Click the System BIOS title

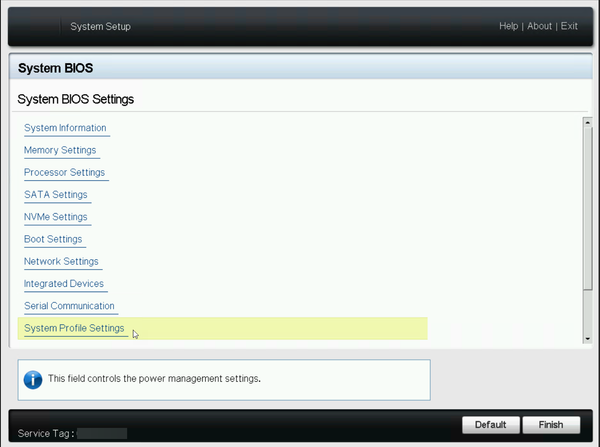point(55,68)
